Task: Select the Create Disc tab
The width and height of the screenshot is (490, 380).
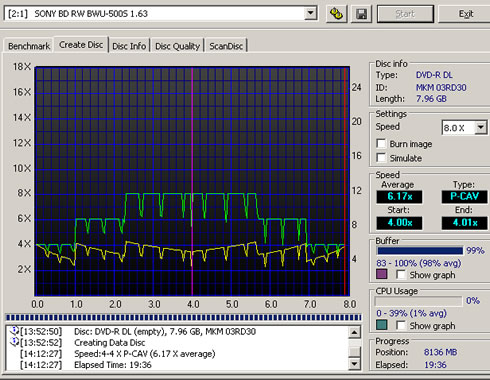Action: point(81,45)
